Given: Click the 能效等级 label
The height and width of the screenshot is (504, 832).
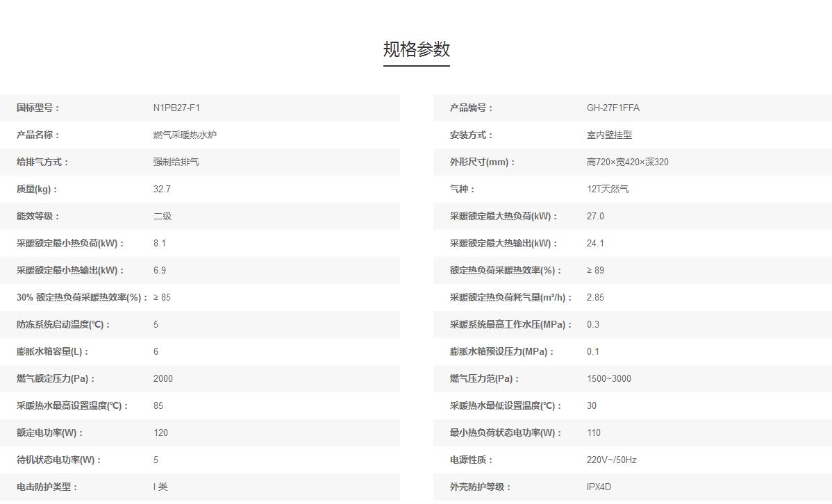Looking at the screenshot, I should tap(38, 216).
